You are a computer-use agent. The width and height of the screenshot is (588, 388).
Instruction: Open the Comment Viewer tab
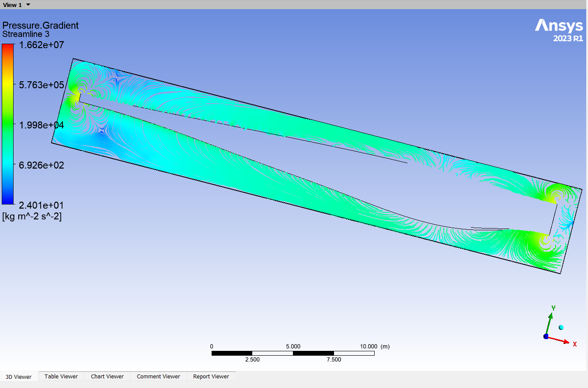[x=158, y=376]
